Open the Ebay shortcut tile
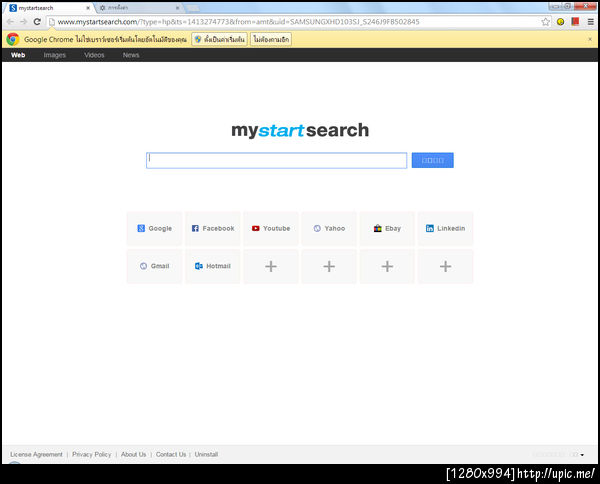Viewport: 600px width, 484px height. coord(387,228)
